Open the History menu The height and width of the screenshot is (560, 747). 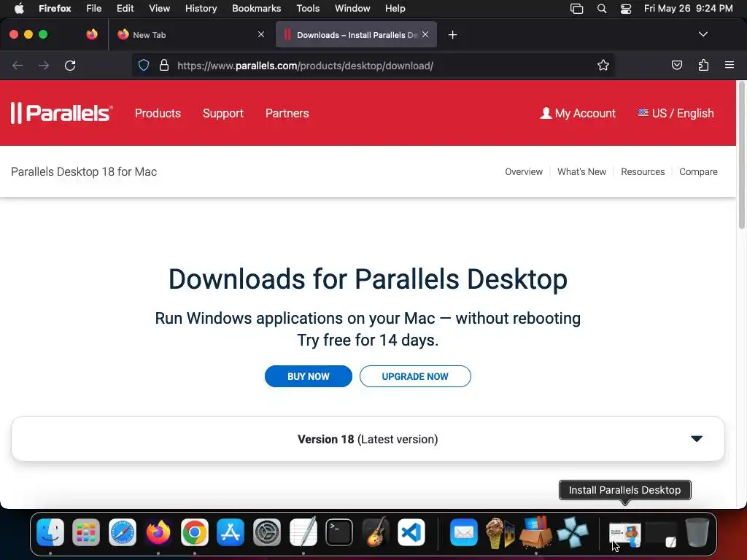tap(201, 8)
